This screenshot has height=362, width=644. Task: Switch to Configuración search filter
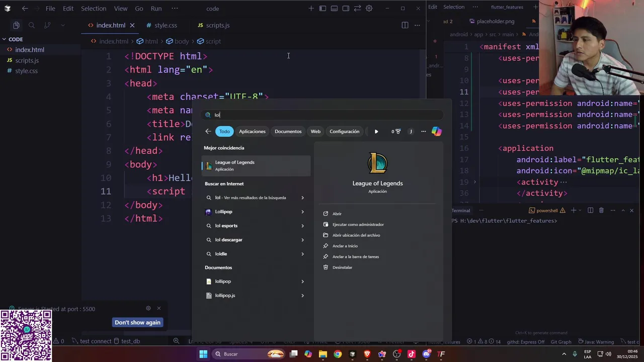pyautogui.click(x=344, y=131)
